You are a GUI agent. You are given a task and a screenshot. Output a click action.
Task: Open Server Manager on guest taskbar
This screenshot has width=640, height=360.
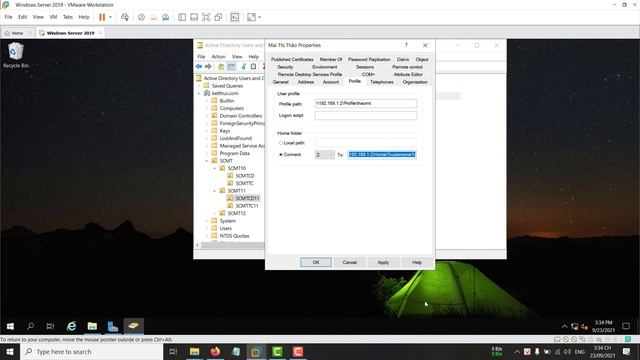pos(113,326)
